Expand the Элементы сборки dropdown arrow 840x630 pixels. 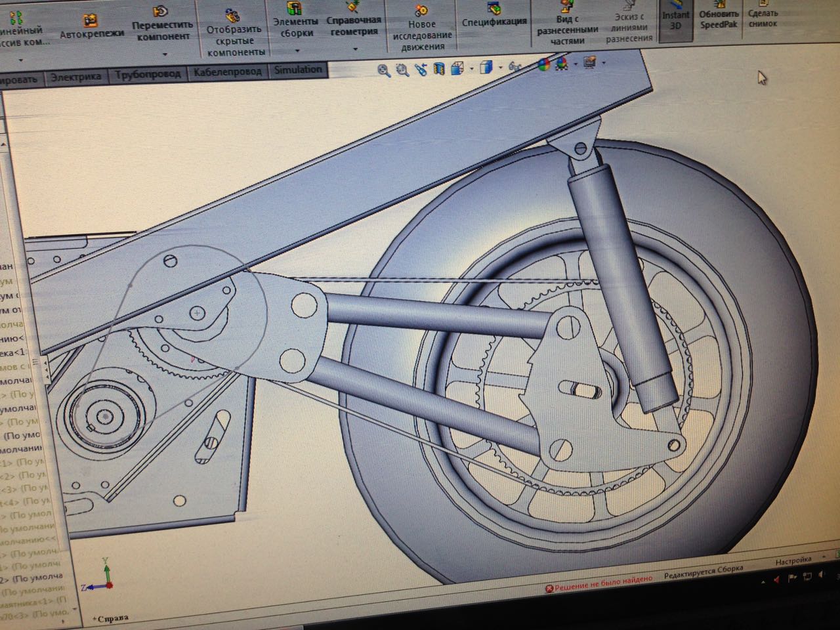click(297, 51)
